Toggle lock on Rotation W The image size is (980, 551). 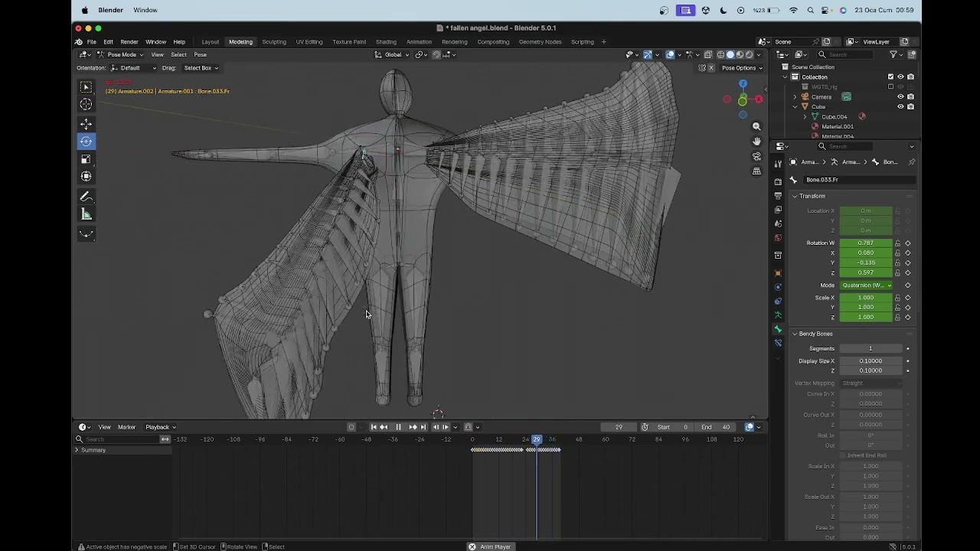(x=898, y=243)
